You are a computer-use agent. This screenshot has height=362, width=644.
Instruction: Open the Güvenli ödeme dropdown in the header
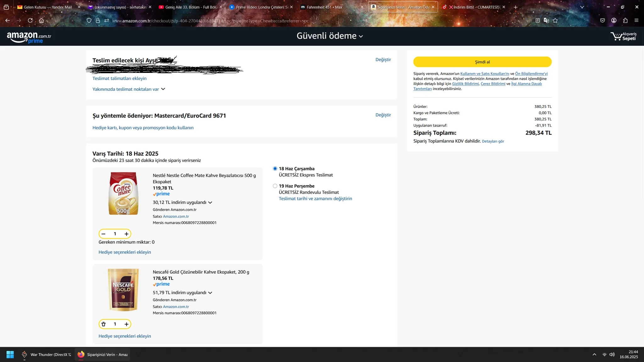330,36
